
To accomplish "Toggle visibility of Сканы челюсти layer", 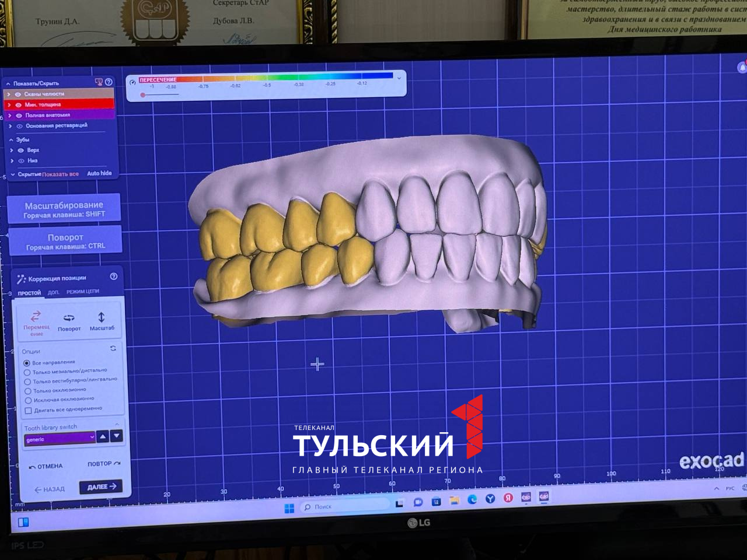I will click(x=18, y=94).
